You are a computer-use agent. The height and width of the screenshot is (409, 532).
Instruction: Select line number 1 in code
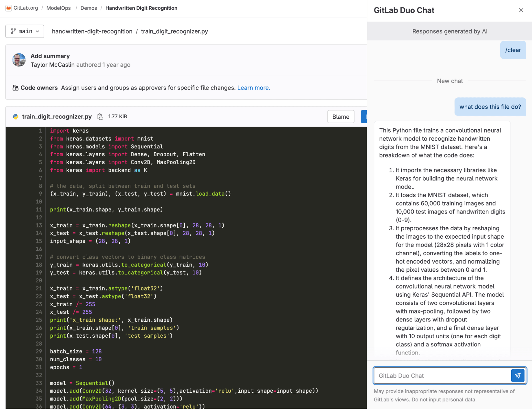pyautogui.click(x=40, y=131)
